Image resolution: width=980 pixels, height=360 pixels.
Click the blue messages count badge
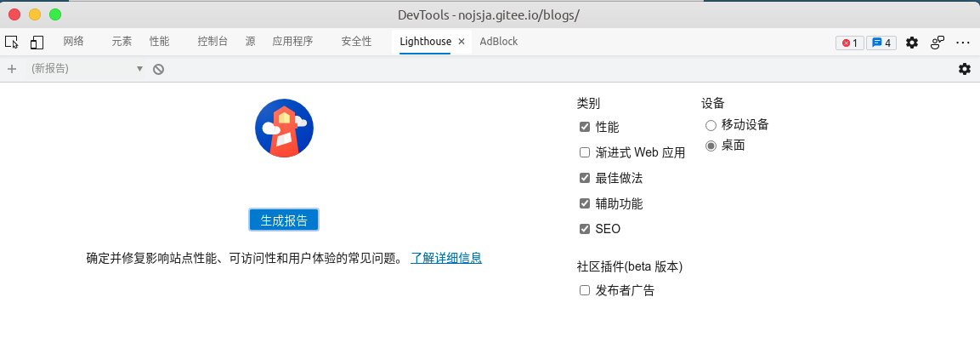pos(881,43)
